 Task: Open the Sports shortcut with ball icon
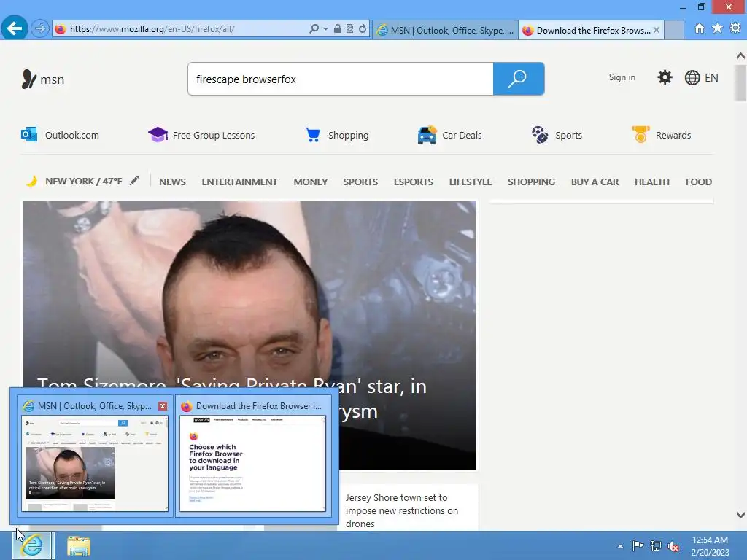tap(557, 135)
